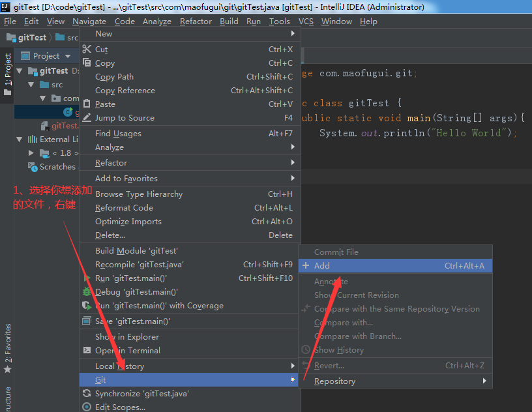Choose Recompile 'gitTest.java'
Image resolution: width=532 pixels, height=412 pixels.
pos(190,265)
